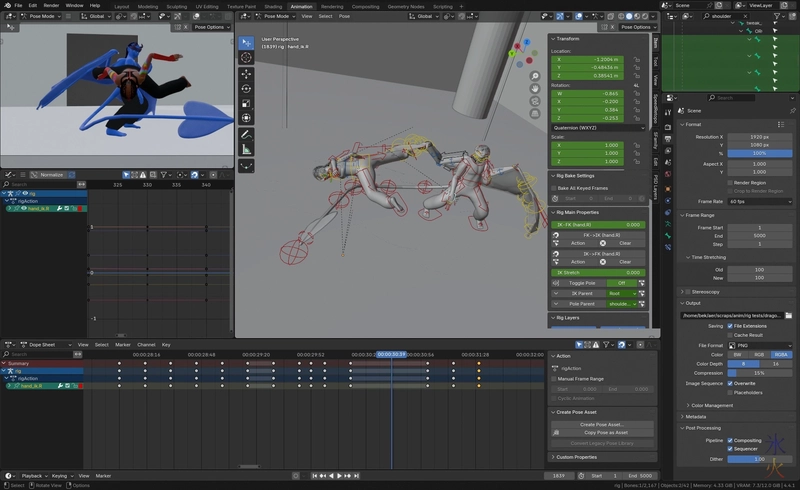
Task: Click the Create Pose Asset button
Action: coord(602,425)
